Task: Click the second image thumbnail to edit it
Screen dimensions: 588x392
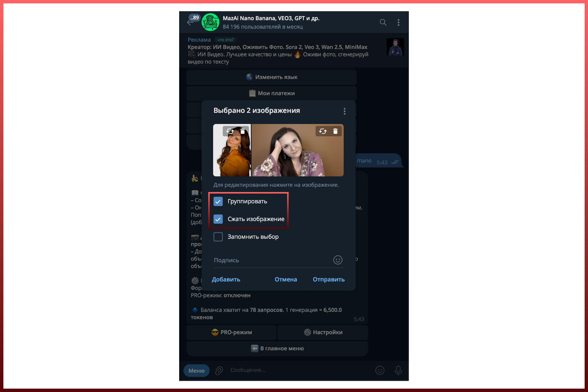Action: (x=297, y=156)
